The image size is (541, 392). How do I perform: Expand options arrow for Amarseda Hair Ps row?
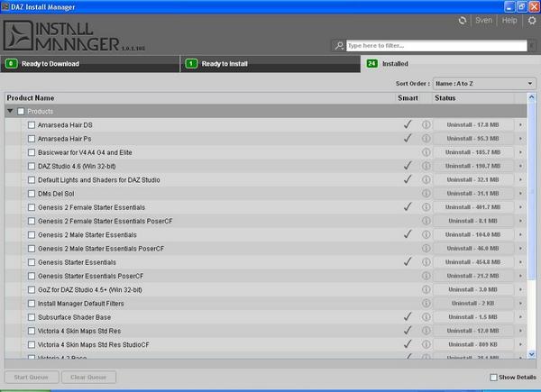[x=520, y=139]
